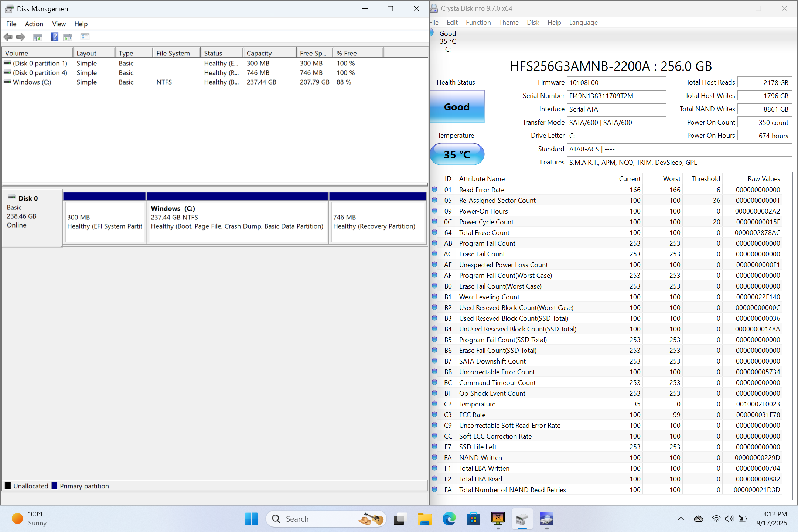This screenshot has height=532, width=798.
Task: Click the Forward arrow in Disk Management toolbar
Action: click(x=21, y=37)
